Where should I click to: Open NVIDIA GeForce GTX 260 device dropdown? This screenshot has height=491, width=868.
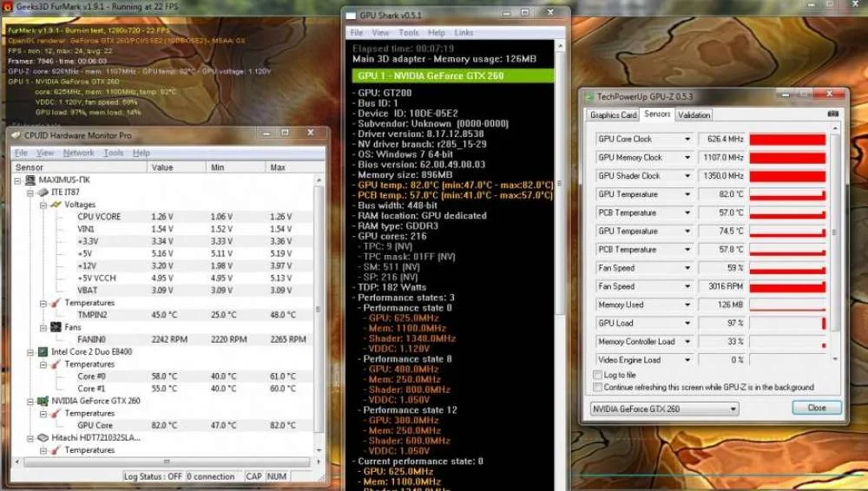click(664, 409)
